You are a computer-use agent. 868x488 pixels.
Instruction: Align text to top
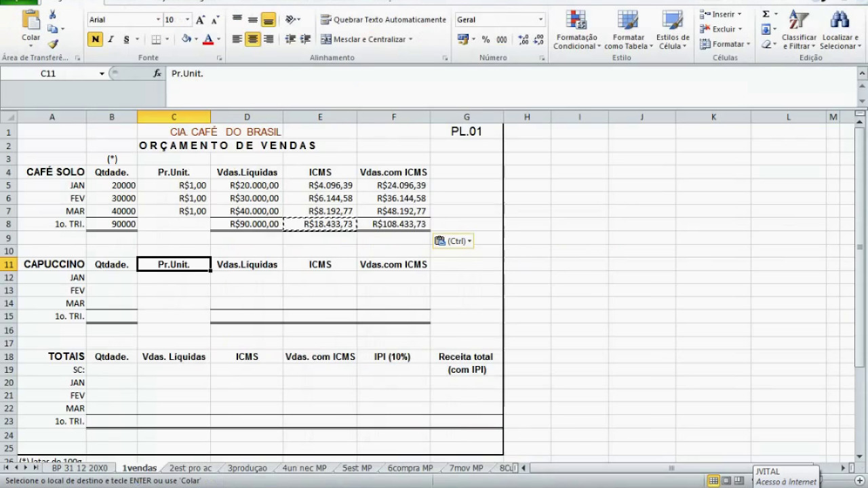click(237, 20)
